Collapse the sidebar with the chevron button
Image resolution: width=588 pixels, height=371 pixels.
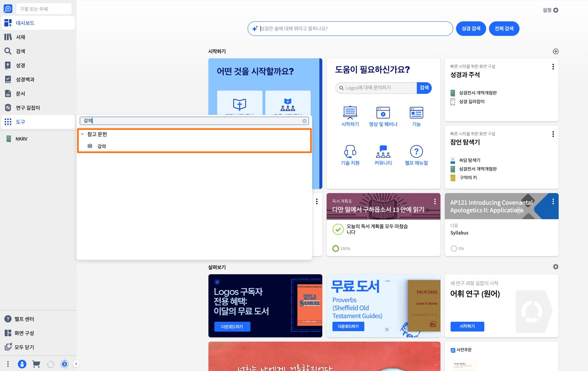(76, 364)
